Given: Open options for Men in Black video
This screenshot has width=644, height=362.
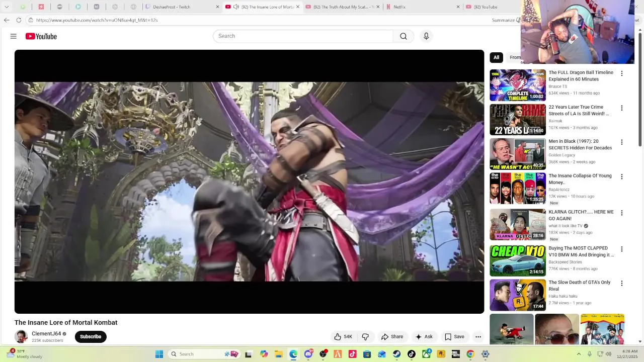Looking at the screenshot, I should coord(622,142).
